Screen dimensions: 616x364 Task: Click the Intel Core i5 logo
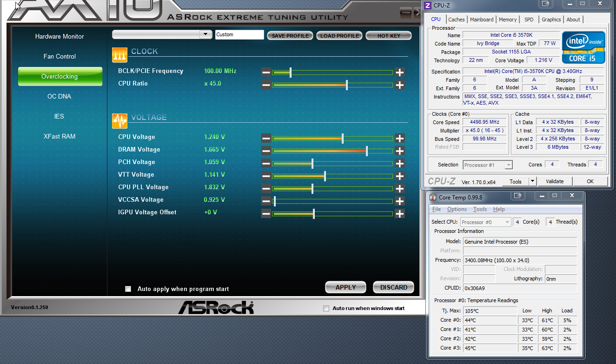[x=583, y=47]
